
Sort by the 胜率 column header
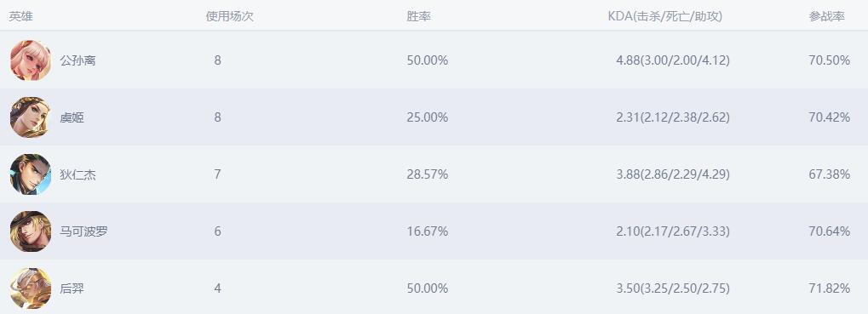[x=418, y=16]
